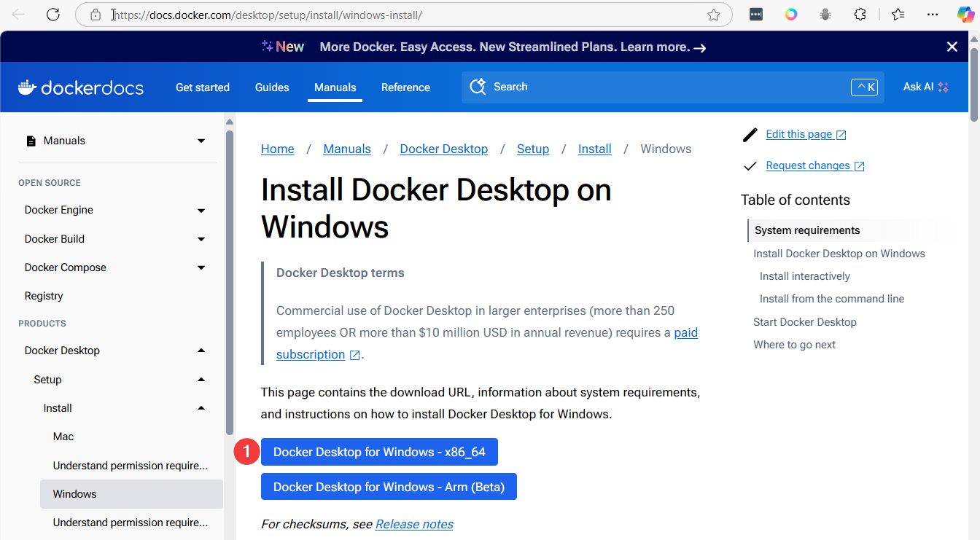Screen dimensions: 980x540
Task: Open the Reference nav tab
Action: [405, 87]
